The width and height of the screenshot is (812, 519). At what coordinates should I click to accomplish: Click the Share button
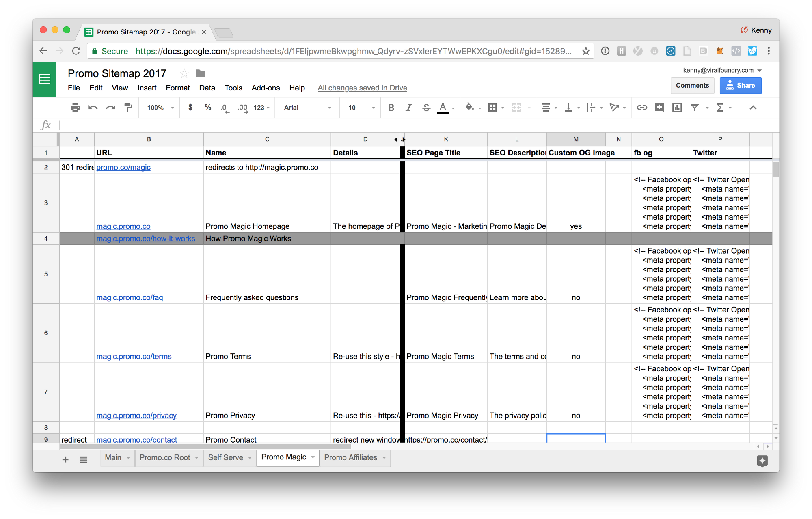pyautogui.click(x=740, y=85)
